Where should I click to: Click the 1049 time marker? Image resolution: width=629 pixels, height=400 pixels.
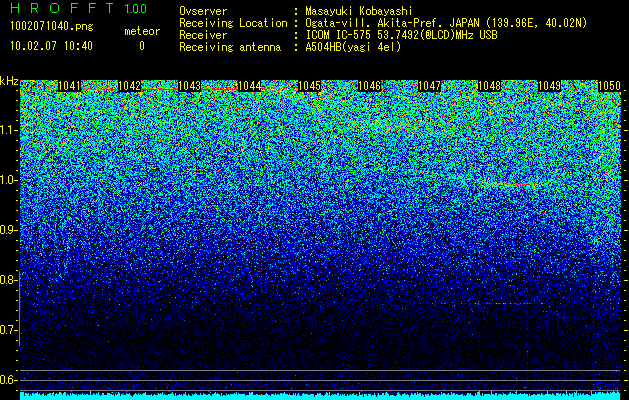coord(550,86)
